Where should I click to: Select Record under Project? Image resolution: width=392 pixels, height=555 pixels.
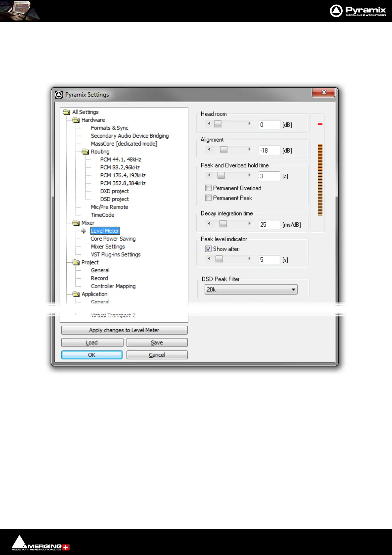click(x=99, y=278)
